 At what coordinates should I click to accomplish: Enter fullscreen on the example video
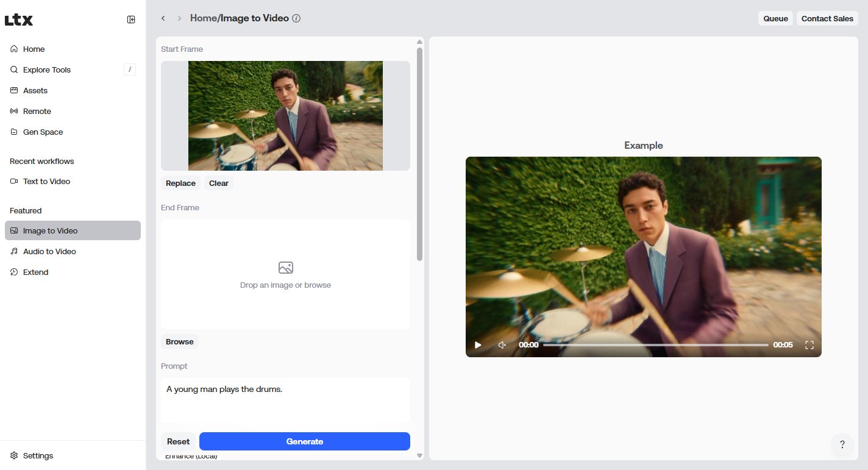coord(809,345)
